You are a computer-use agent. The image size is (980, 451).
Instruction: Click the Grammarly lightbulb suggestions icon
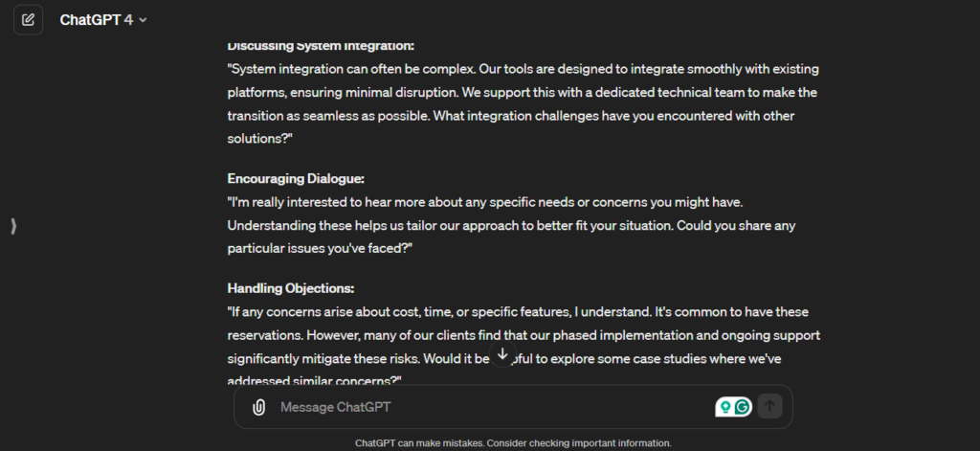725,407
